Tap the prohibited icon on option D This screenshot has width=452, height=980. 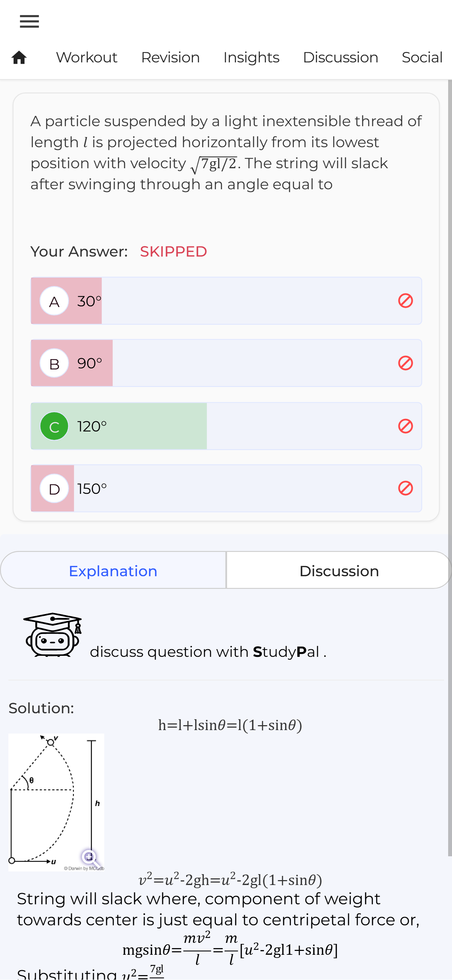(405, 488)
